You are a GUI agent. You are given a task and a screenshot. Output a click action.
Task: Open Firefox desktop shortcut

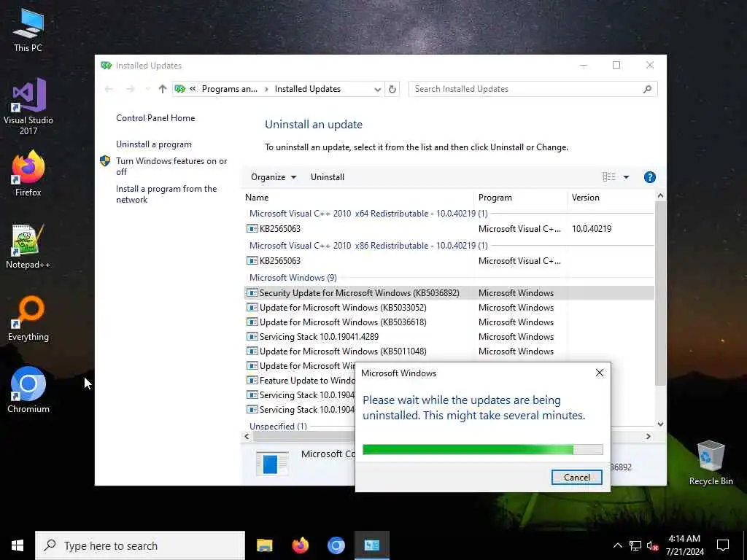tap(28, 174)
